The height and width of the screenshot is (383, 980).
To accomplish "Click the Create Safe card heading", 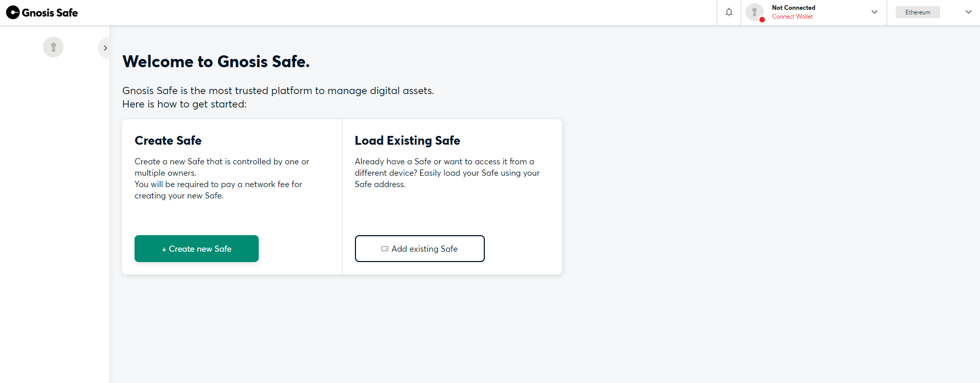I will coord(168,141).
